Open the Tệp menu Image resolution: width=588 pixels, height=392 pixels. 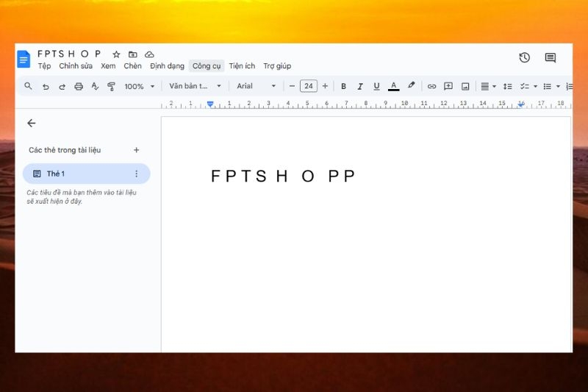click(44, 65)
